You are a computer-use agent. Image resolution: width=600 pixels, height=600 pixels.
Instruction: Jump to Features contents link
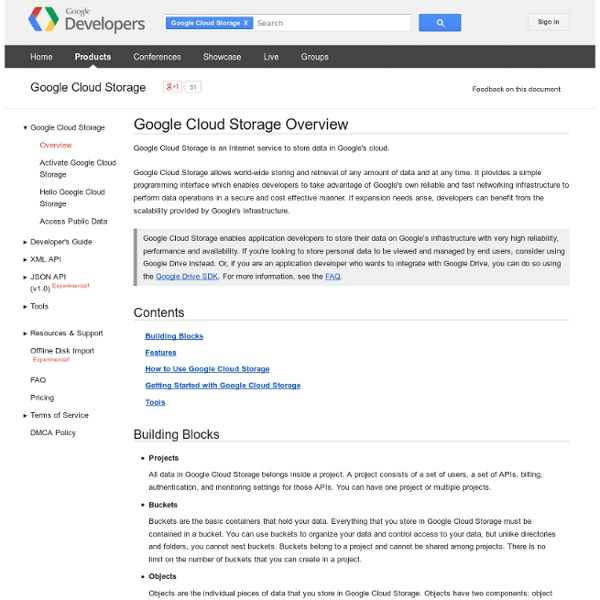[161, 352]
